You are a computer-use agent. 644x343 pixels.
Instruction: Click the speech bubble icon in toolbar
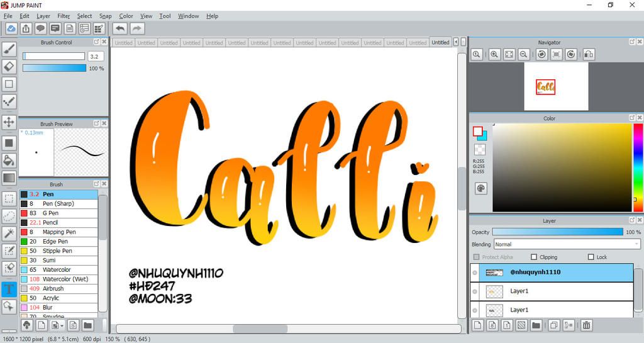[40, 28]
